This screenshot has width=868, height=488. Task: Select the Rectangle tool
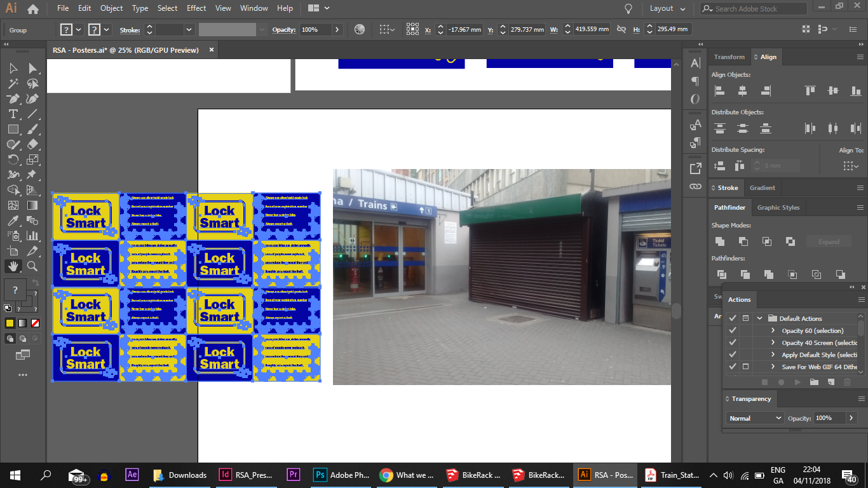pos(13,129)
